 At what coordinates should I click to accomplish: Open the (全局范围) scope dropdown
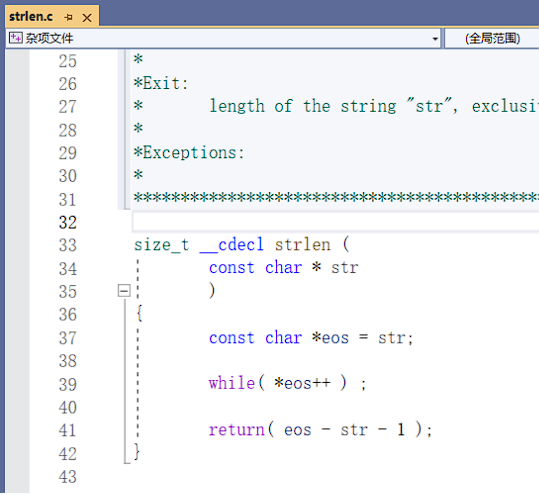click(492, 38)
